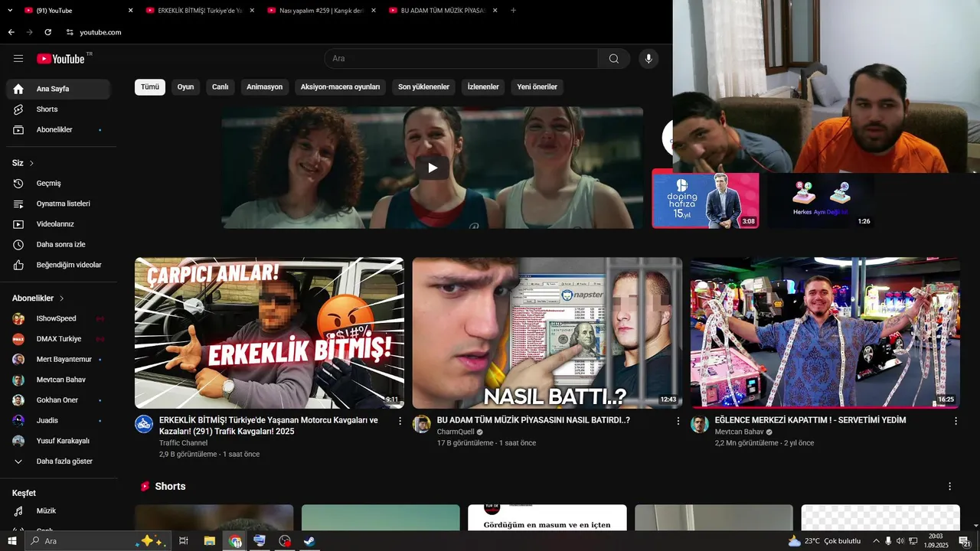Viewport: 980px width, 551px height.
Task: Open doping hafıza 3:08 ad thumbnail
Action: tap(705, 200)
